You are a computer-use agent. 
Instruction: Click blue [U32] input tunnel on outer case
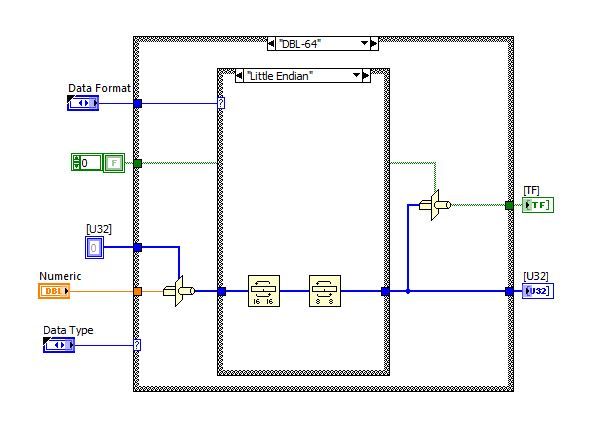coord(138,248)
